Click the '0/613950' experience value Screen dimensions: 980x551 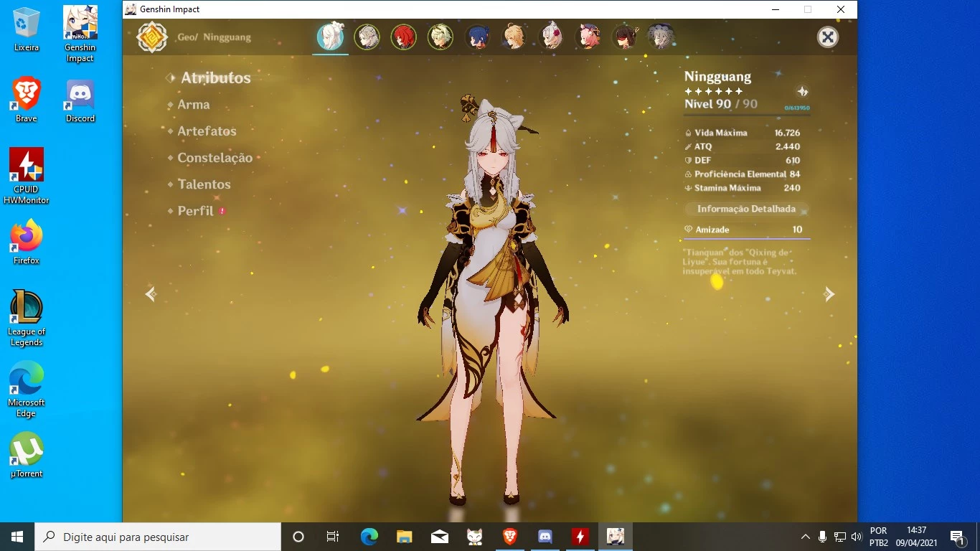pyautogui.click(x=797, y=108)
